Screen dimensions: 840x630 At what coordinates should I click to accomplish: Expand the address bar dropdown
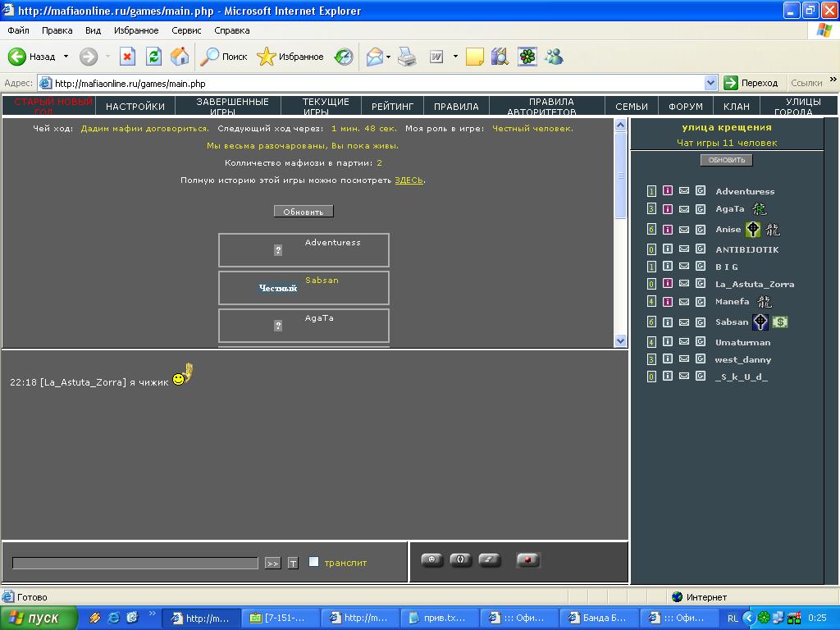[x=710, y=83]
